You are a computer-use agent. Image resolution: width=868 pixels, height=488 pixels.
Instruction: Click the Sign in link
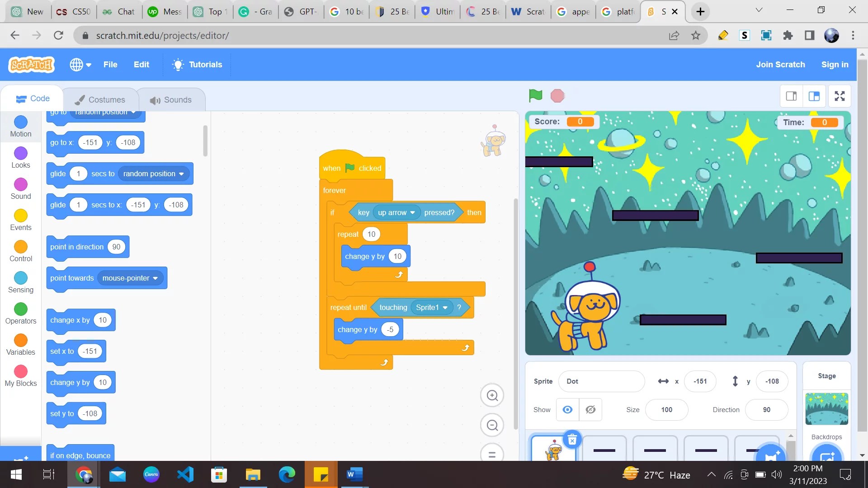(835, 64)
